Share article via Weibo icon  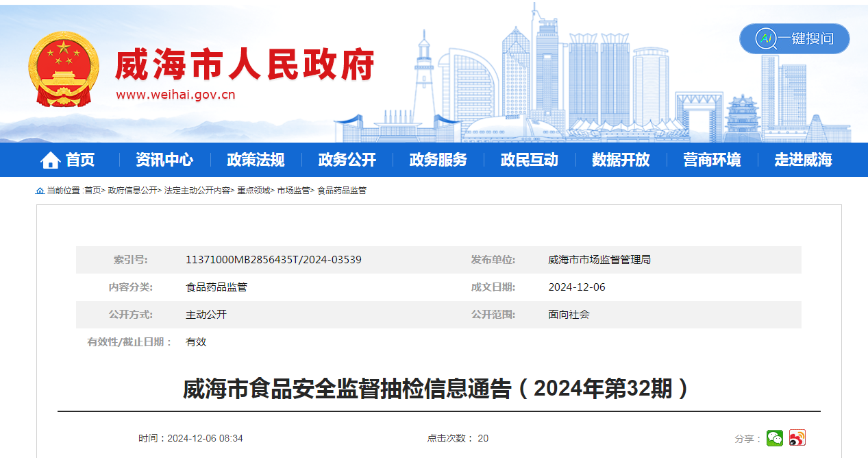[797, 438]
